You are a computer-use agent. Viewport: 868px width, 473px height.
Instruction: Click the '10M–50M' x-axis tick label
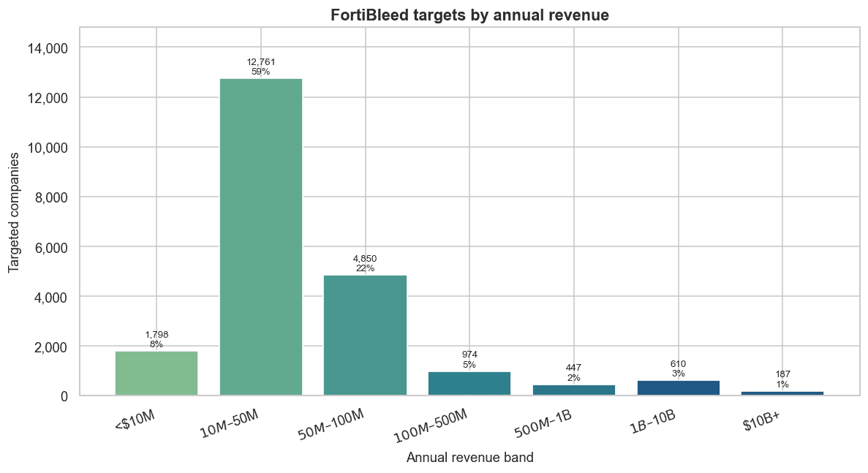(230, 424)
